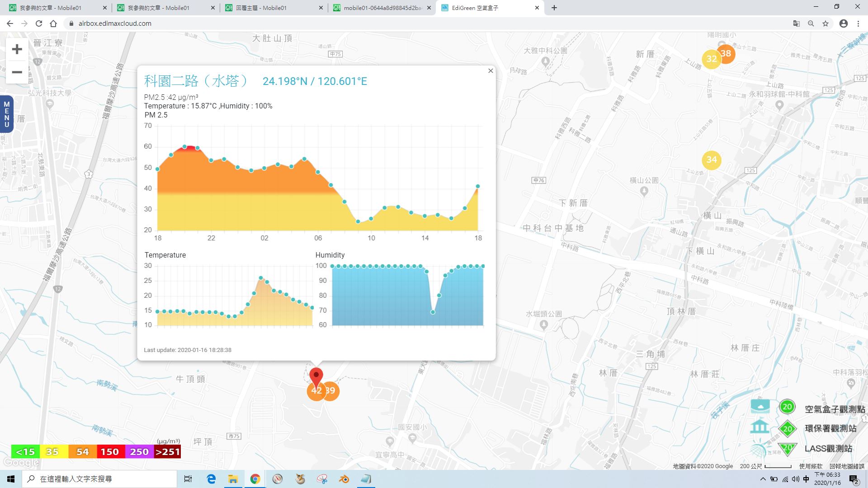Click the Last update timestamp text
The height and width of the screenshot is (488, 868).
(188, 350)
